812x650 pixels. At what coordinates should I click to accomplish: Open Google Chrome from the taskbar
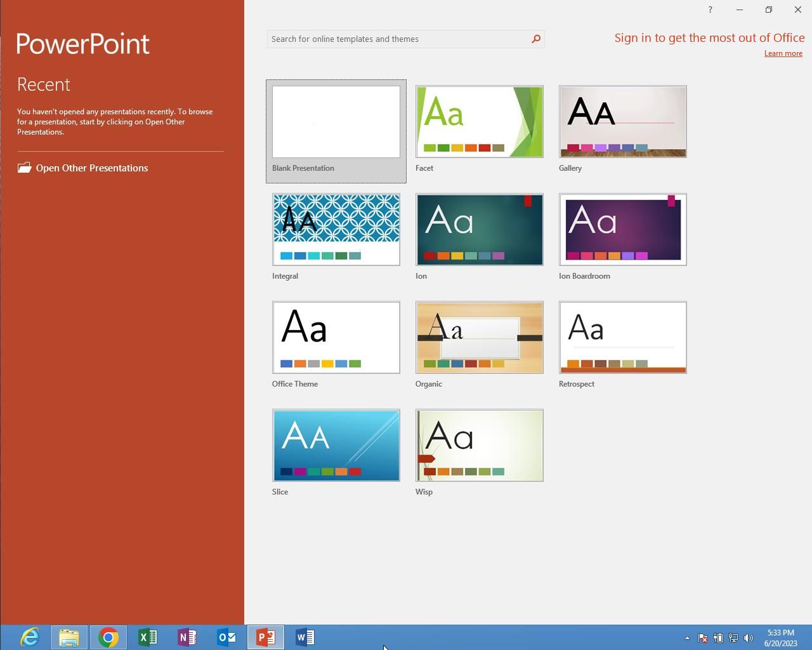(108, 637)
